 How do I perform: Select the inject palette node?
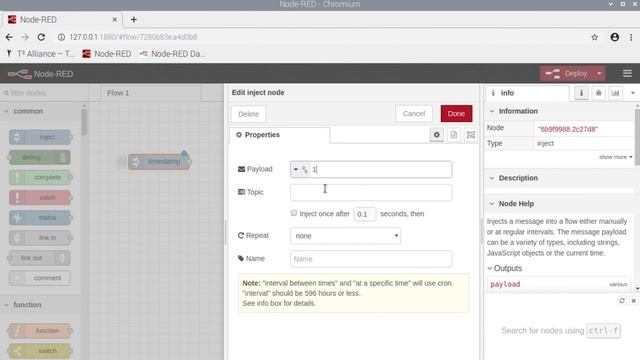pos(40,137)
